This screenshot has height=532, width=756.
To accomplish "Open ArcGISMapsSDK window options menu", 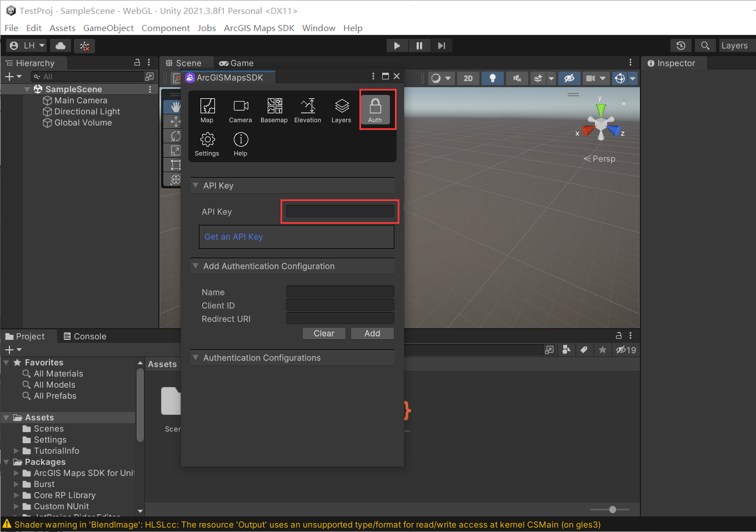I will [x=373, y=76].
